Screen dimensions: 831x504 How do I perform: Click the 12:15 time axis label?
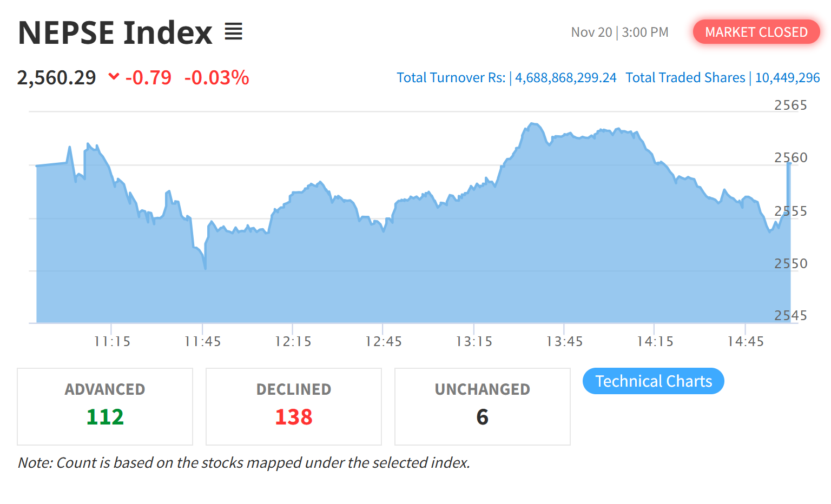pos(293,342)
